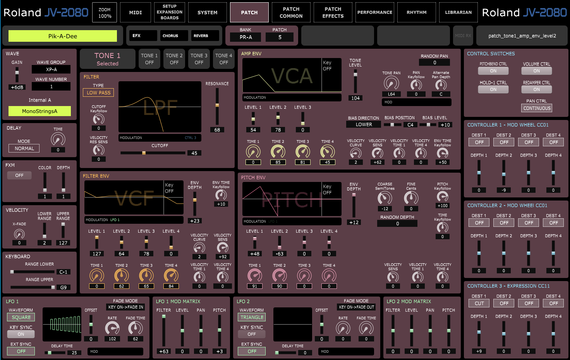Click the Amp Env Time 1 knob

[253, 152]
